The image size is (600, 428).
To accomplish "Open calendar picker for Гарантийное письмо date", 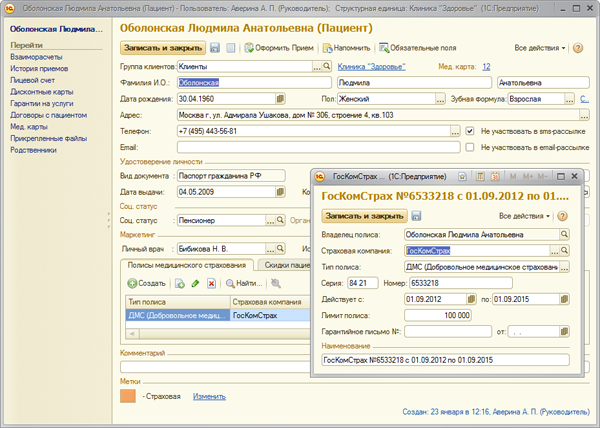I will 564,332.
